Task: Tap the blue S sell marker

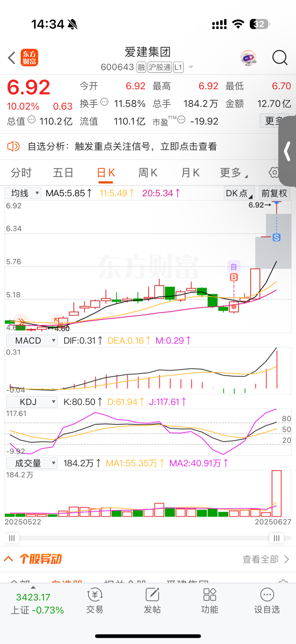Action: [276, 238]
